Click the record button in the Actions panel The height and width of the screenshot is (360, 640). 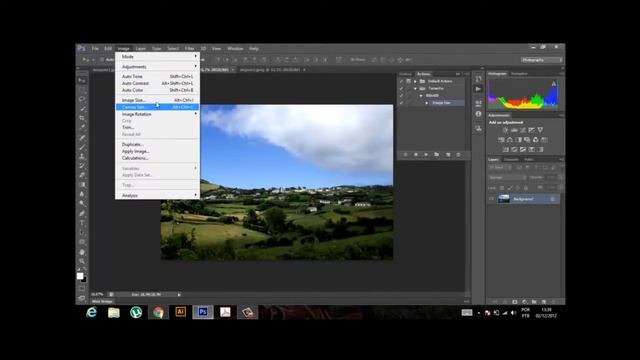tap(416, 155)
